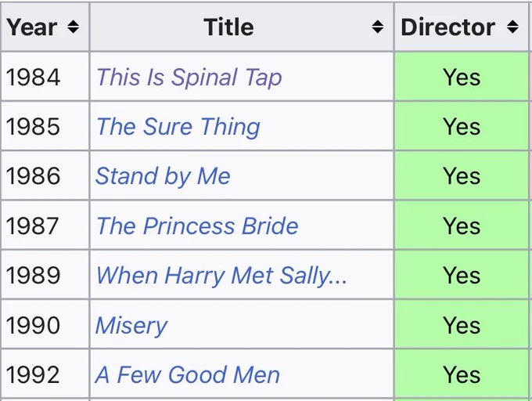Open This Is Spinal Tap link
532x401 pixels.
click(x=189, y=77)
